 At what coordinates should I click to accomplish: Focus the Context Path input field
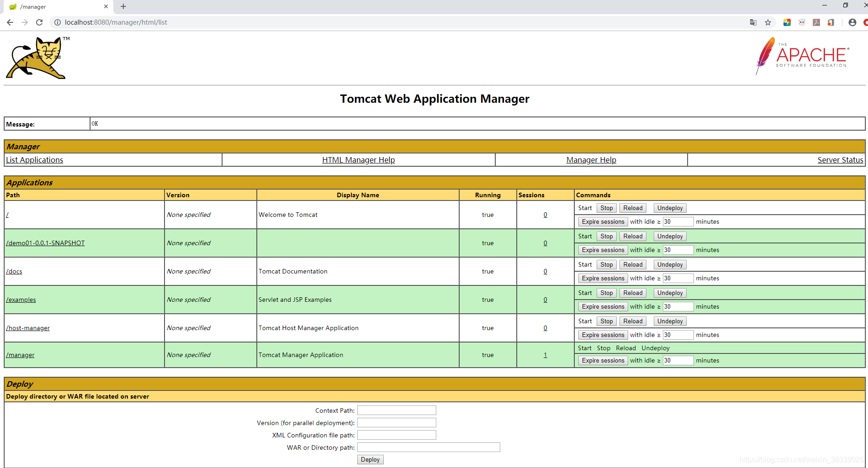coord(397,410)
